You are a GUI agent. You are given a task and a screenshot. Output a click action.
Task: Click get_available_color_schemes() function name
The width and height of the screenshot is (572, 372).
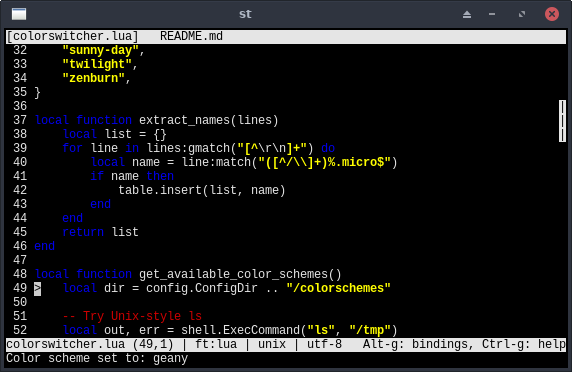[240, 274]
